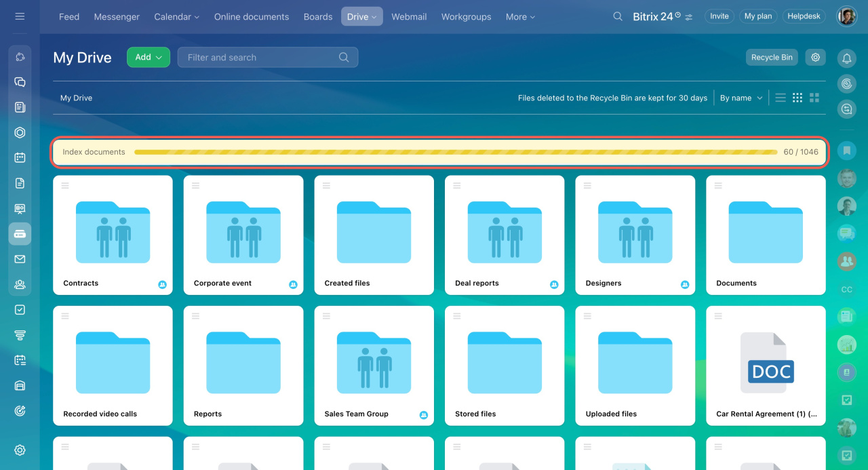Click the Messenger chat icon in left sidebar
Image resolution: width=868 pixels, height=470 pixels.
pyautogui.click(x=20, y=82)
